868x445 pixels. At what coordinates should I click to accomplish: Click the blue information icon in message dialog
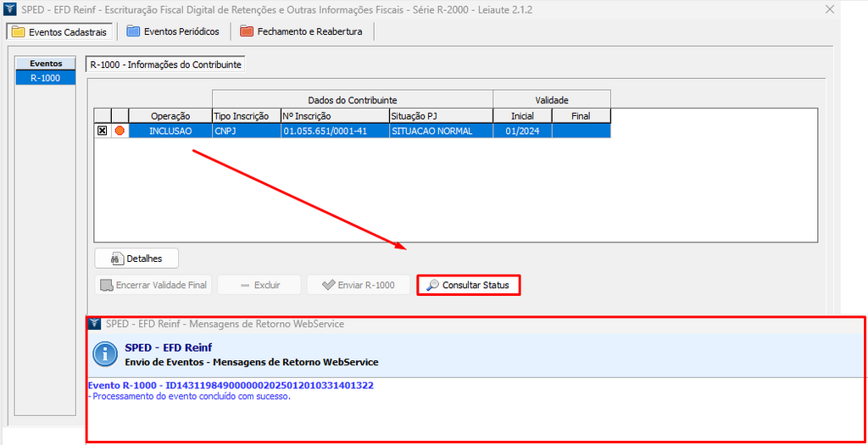coord(104,354)
